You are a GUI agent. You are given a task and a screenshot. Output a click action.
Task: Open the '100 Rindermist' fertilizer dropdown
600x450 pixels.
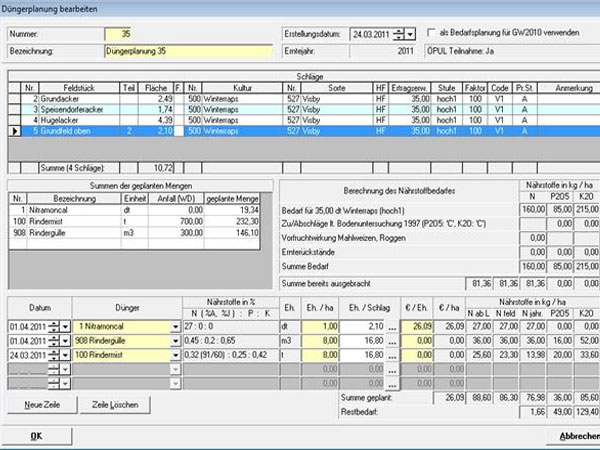pos(175,355)
